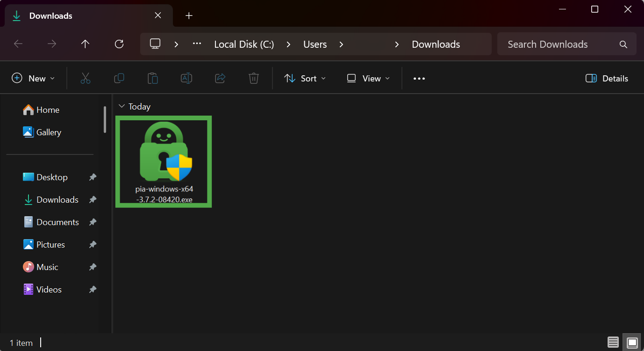The image size is (644, 351).
Task: Open the See more toolbar options
Action: pos(419,79)
